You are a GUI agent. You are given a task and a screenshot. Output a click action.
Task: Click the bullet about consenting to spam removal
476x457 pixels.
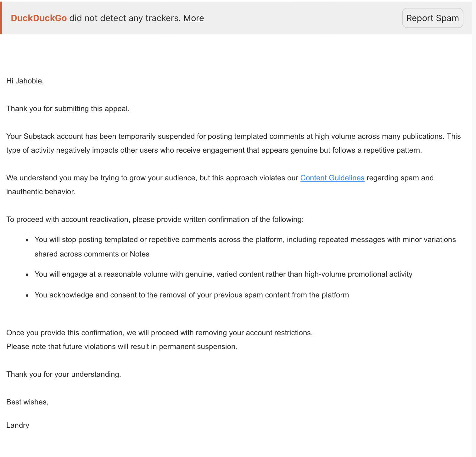click(192, 295)
